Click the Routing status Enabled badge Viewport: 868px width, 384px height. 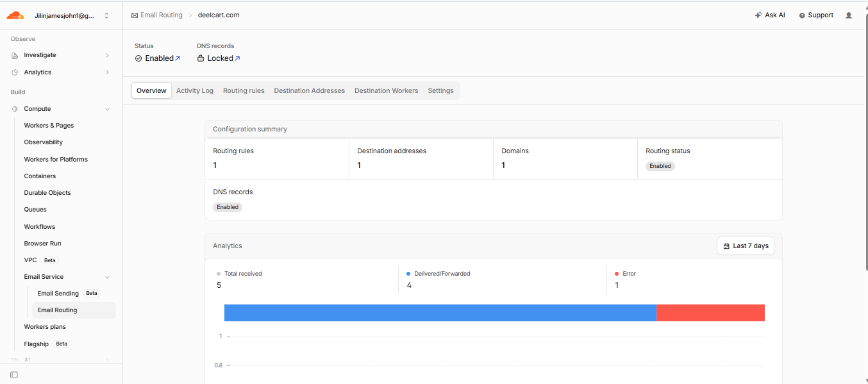(x=660, y=166)
